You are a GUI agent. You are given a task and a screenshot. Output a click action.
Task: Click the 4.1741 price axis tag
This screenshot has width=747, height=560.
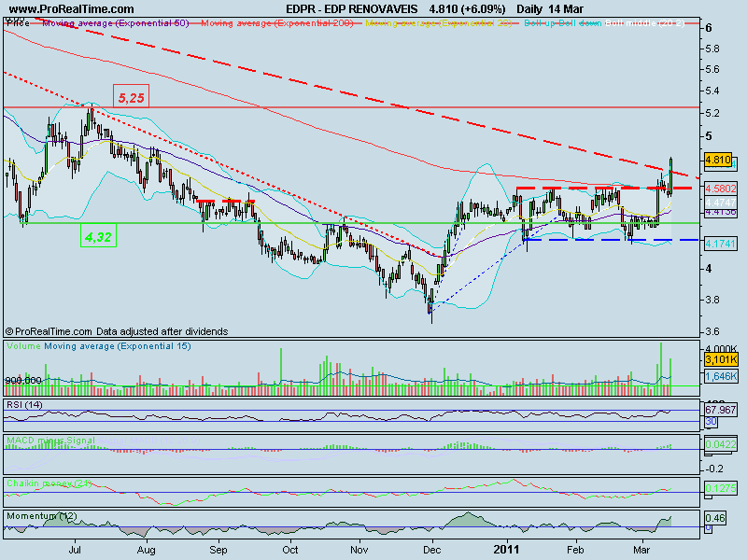point(721,244)
